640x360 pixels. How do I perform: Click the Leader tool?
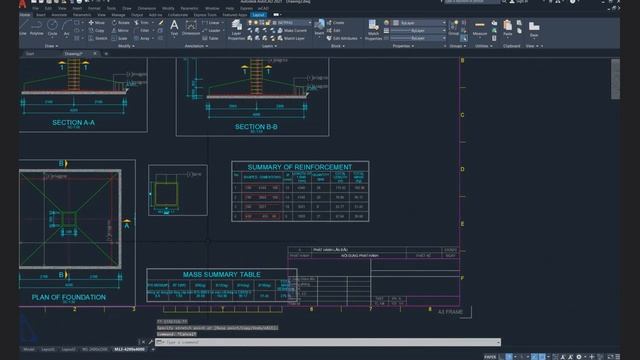click(x=211, y=31)
